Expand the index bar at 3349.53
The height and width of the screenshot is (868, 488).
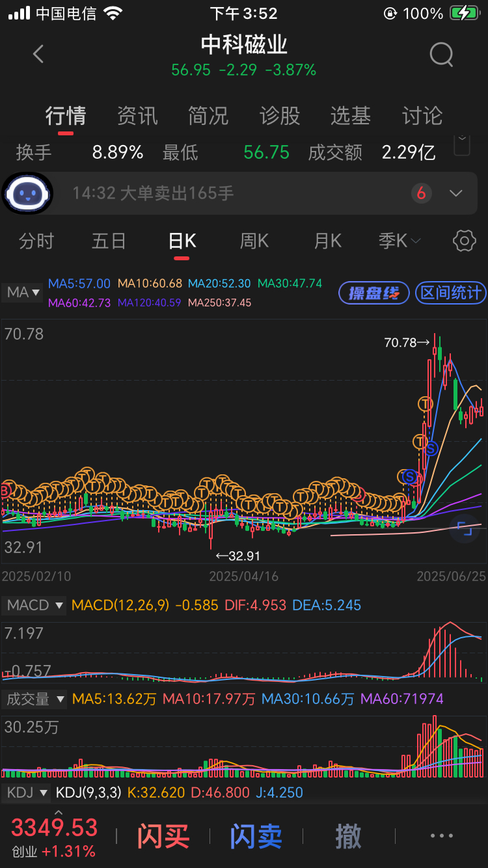58,813
